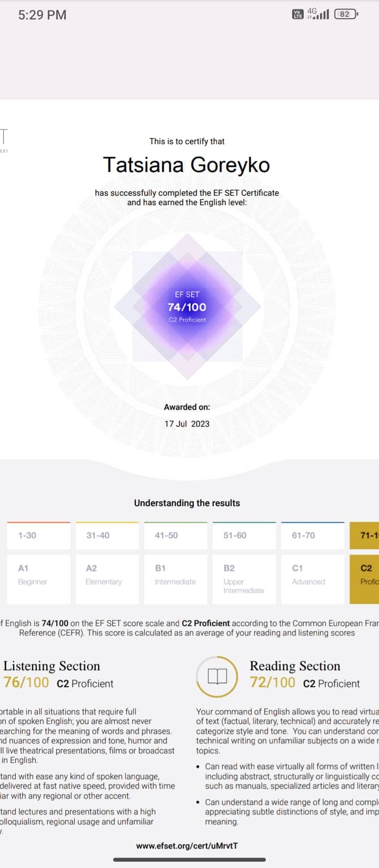Viewport: 379px width, 868px height.
Task: Tap the clock showing 5:29 PM
Action: click(x=42, y=15)
